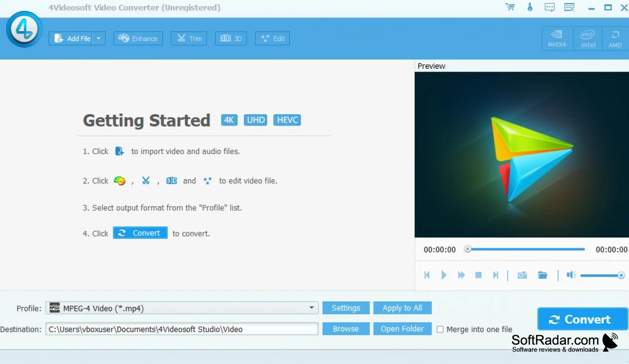Screen dimensions: 629x364
Task: Click Apply to All button
Action: click(402, 308)
